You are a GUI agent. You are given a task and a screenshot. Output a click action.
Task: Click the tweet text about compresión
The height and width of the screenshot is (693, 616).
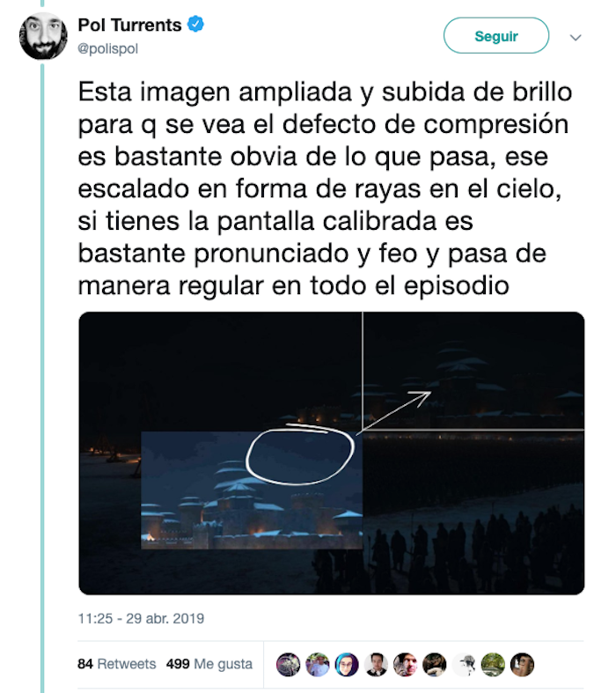click(325, 188)
